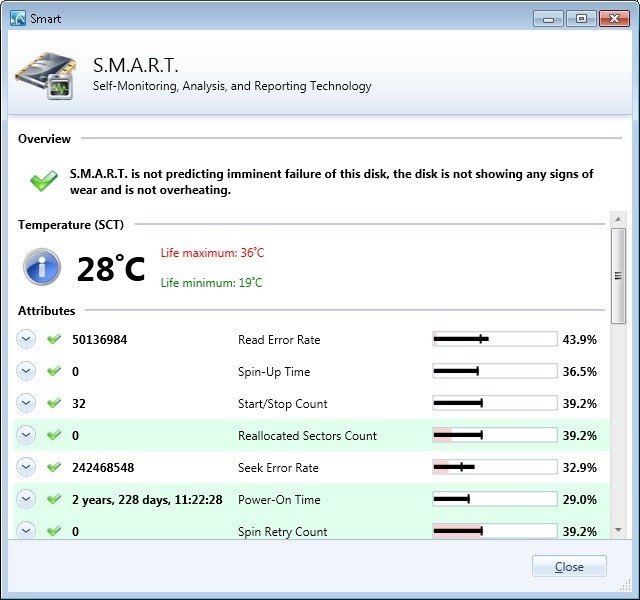Expand the Reallocated Sectors Count attribute

point(26,435)
